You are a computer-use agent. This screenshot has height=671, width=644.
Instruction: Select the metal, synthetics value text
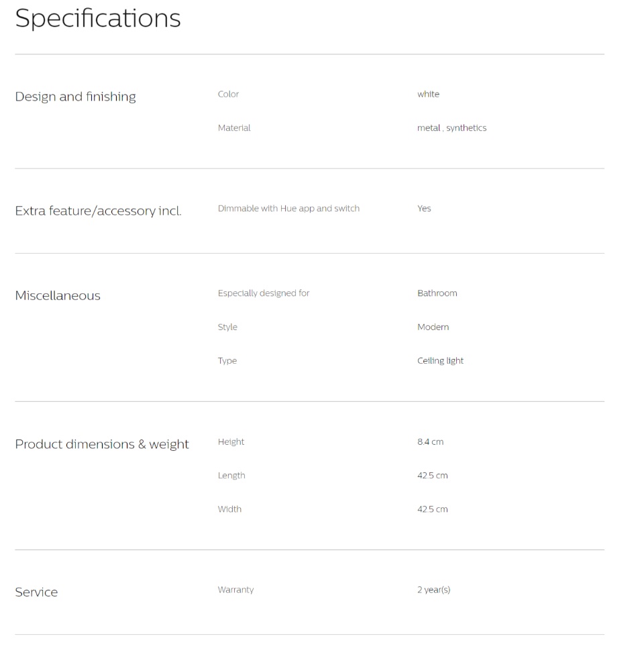point(452,128)
